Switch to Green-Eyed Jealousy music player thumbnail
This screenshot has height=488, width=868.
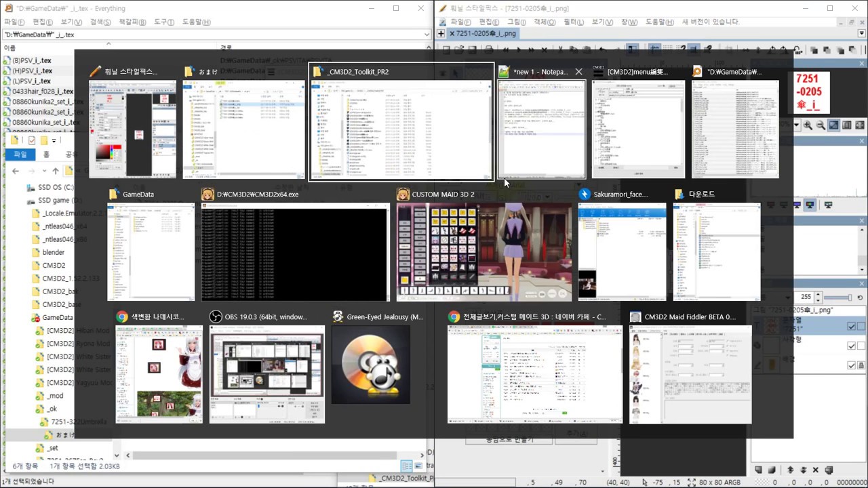point(371,365)
